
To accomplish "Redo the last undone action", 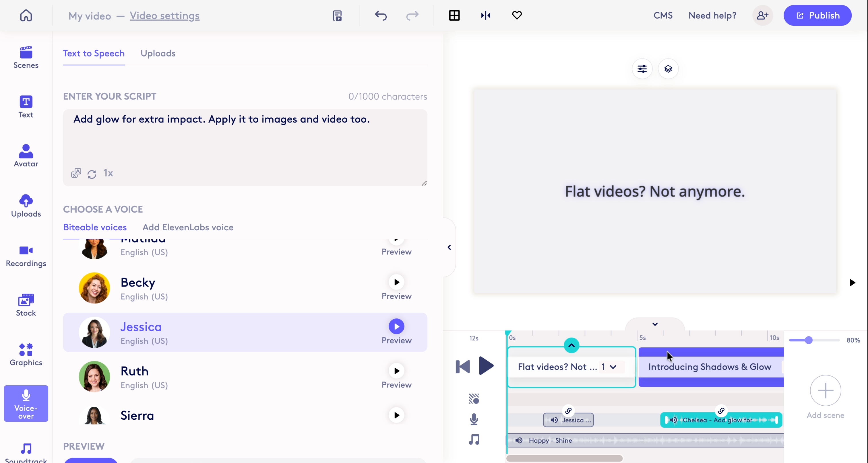I will (x=412, y=15).
